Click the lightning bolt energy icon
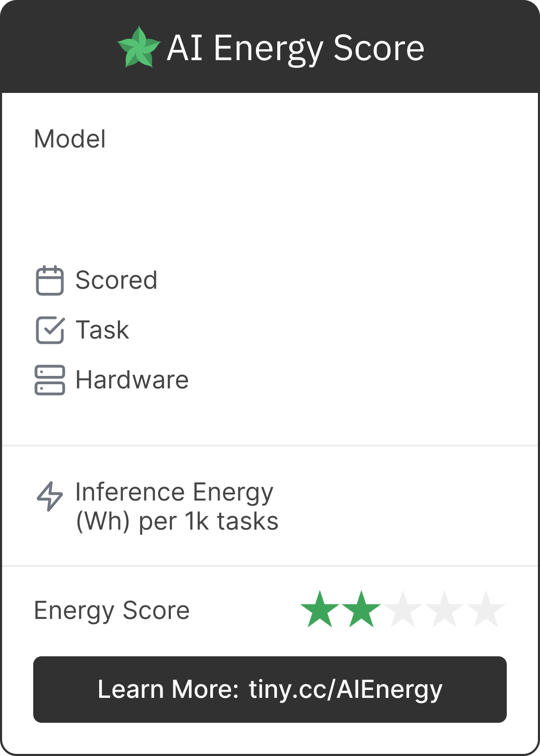 click(x=50, y=496)
